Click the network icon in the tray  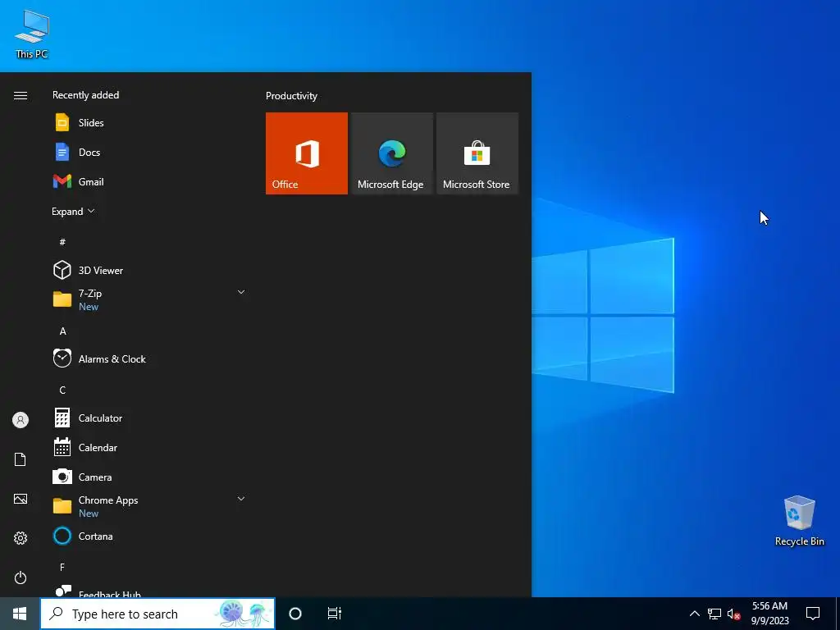pyautogui.click(x=714, y=614)
